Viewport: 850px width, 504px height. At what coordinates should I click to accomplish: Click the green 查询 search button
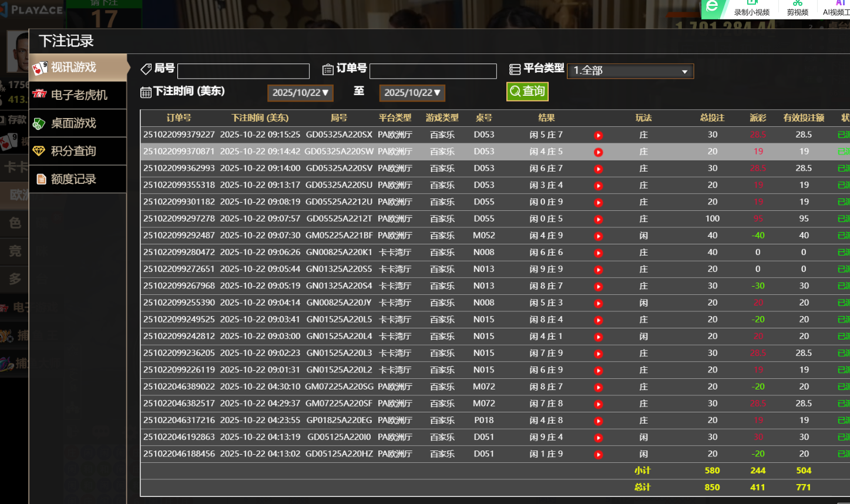(527, 92)
